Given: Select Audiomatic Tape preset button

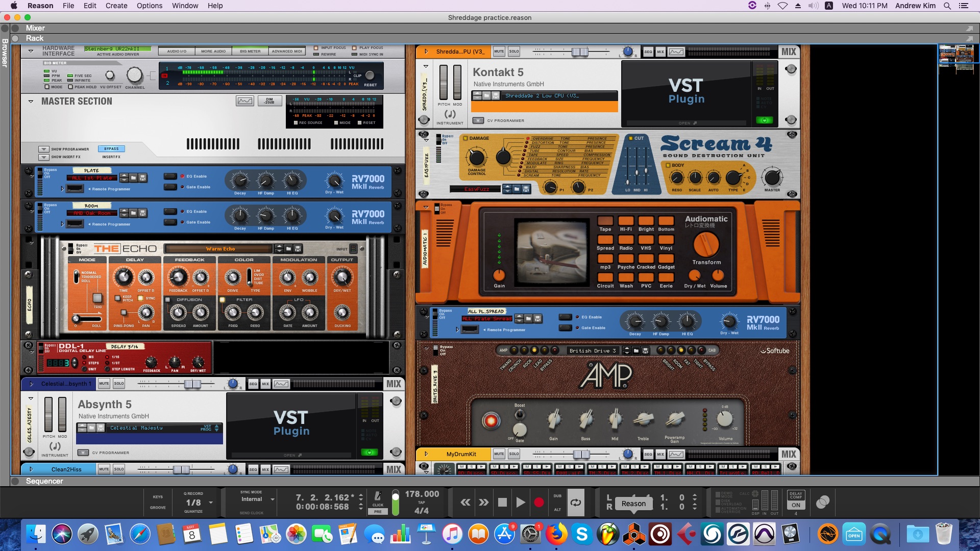Looking at the screenshot, I should (x=605, y=220).
